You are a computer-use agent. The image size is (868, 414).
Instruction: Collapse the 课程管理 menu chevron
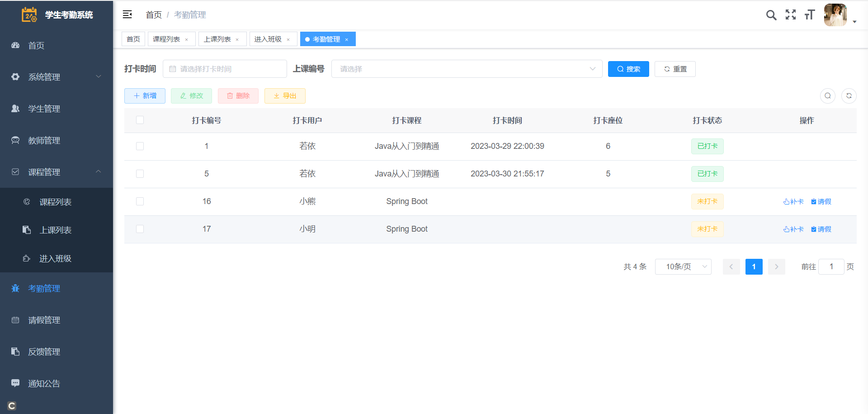[99, 171]
